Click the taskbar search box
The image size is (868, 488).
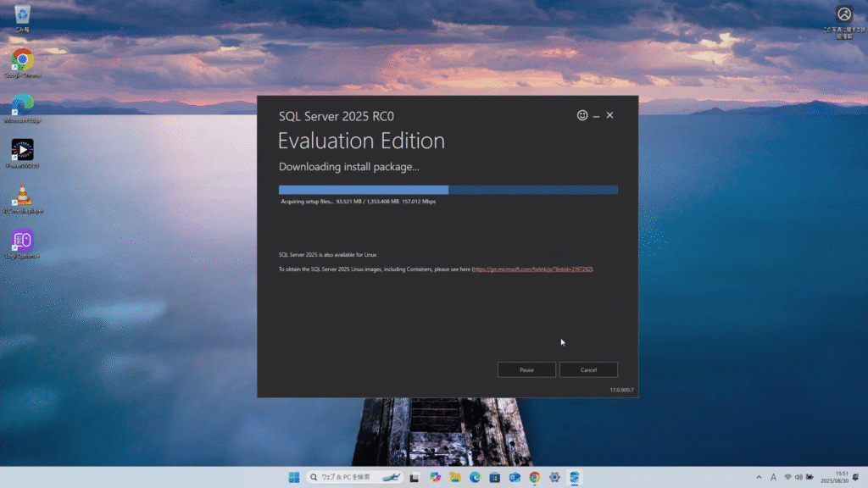click(x=354, y=477)
